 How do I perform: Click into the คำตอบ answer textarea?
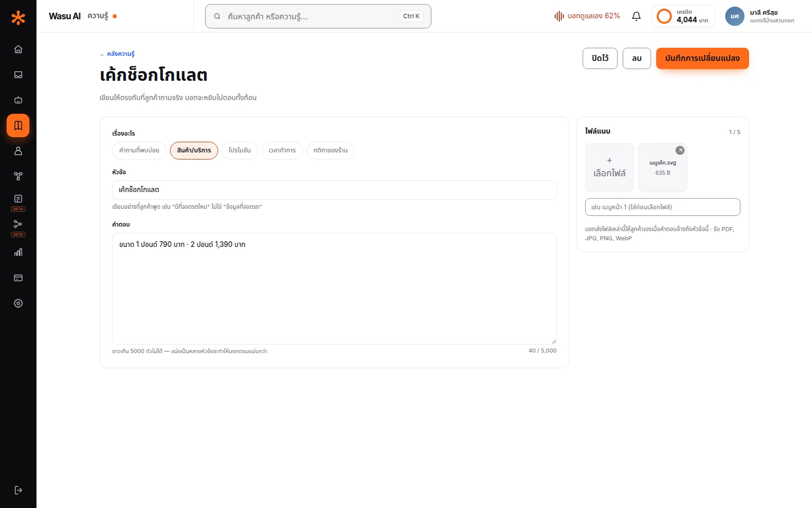click(334, 289)
